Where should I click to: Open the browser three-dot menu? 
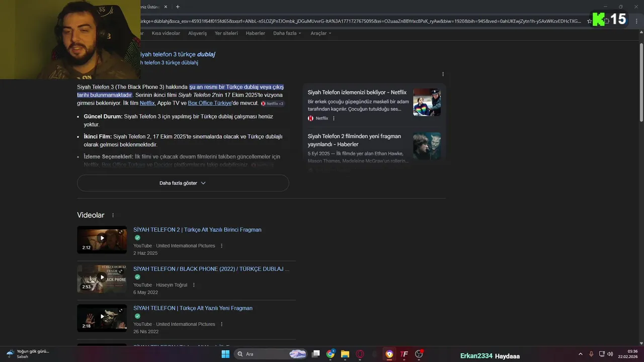point(635,21)
